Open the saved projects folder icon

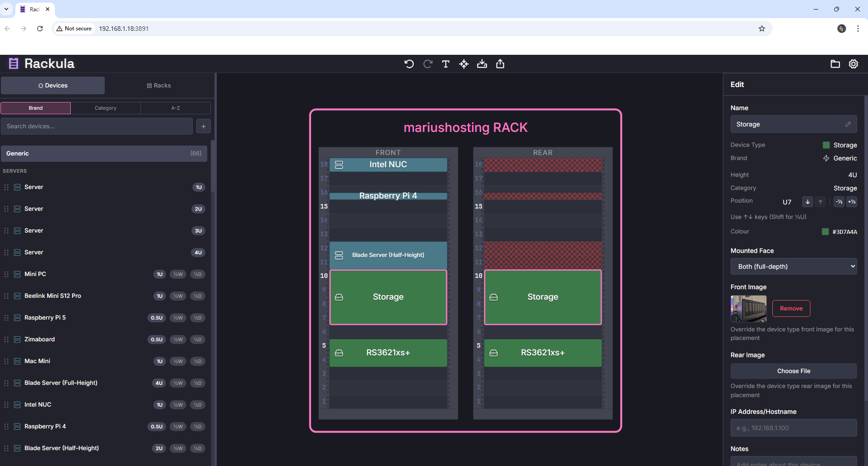835,64
